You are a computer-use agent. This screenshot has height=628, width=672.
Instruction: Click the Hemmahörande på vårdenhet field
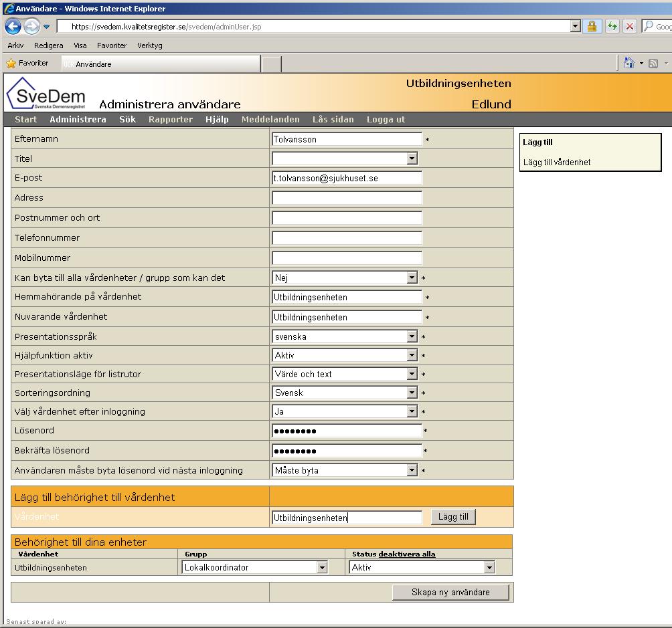(347, 297)
